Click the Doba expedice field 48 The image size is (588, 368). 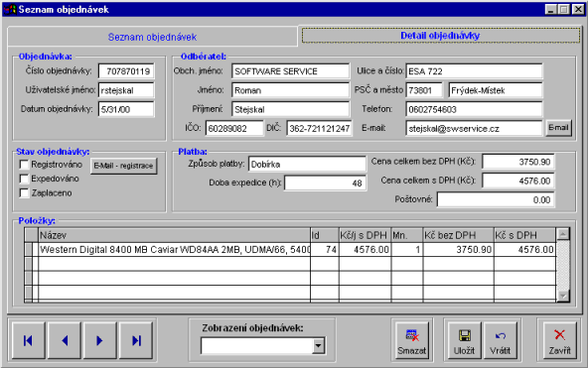click(325, 184)
